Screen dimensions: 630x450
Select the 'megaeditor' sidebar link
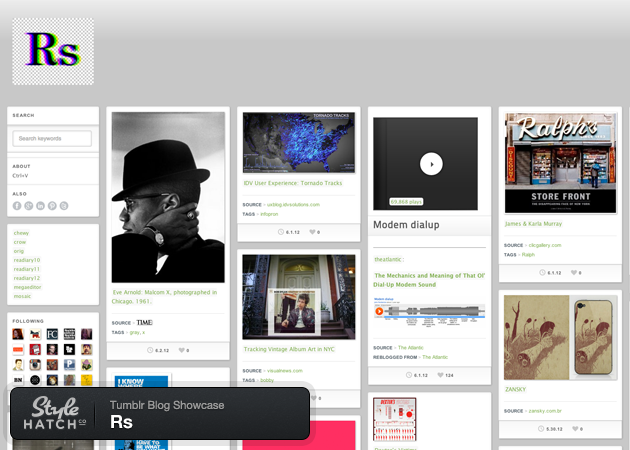click(28, 287)
